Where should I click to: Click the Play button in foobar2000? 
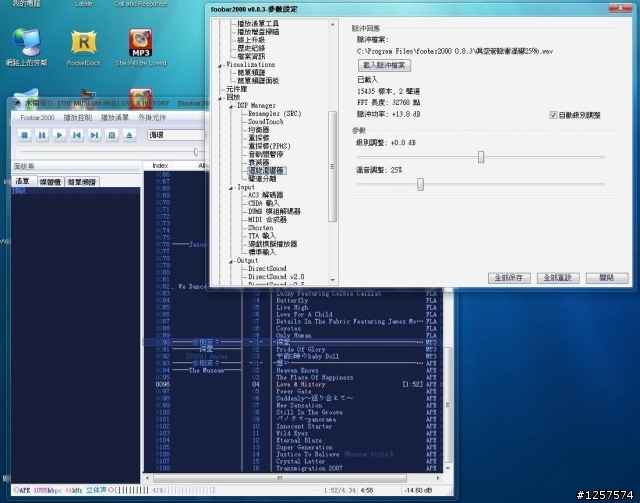(59, 135)
